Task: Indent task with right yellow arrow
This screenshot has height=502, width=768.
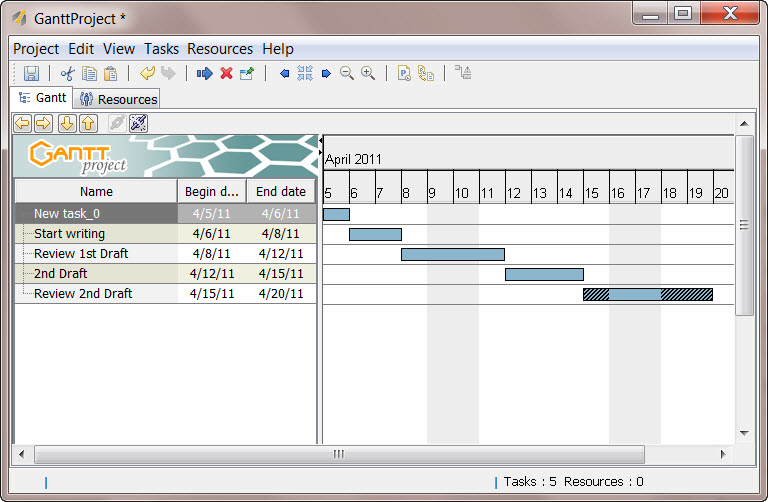Action: 43,123
